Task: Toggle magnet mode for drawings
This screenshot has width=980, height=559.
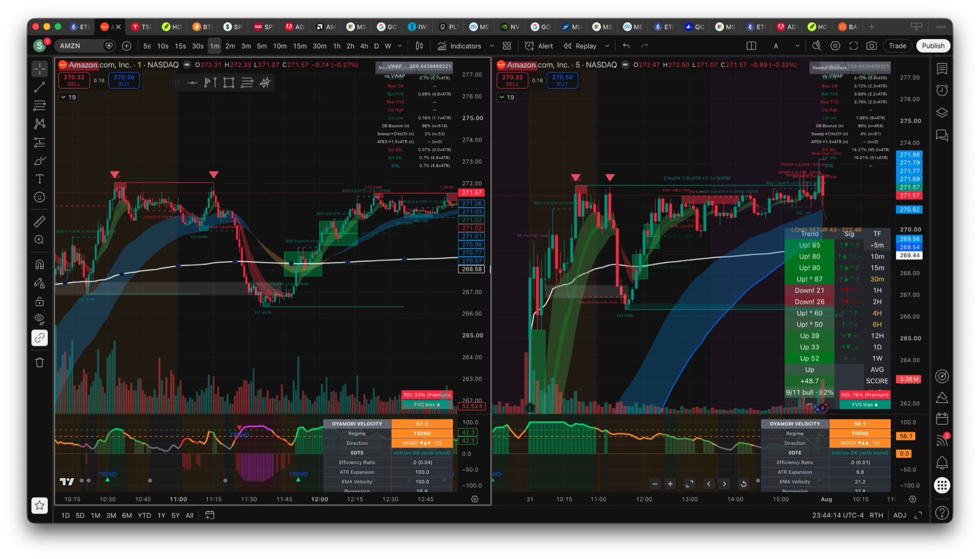Action: pos(40,265)
